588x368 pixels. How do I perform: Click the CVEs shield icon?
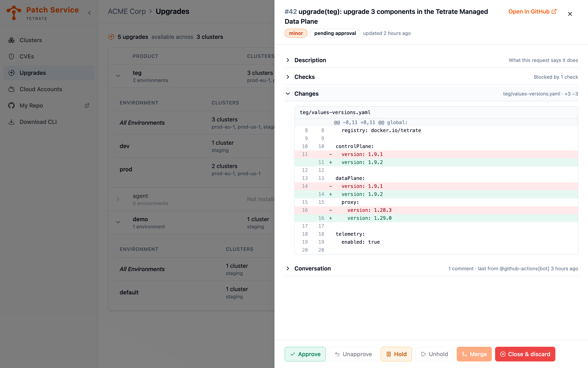[11, 56]
